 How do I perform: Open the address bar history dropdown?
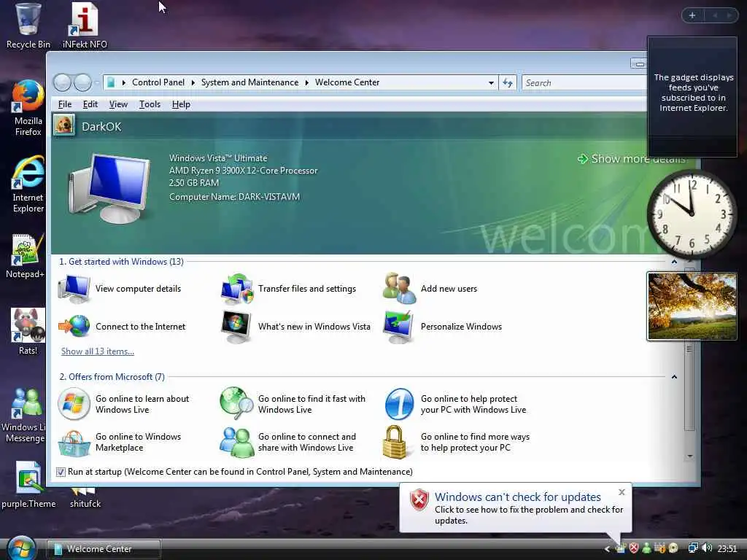pos(491,83)
